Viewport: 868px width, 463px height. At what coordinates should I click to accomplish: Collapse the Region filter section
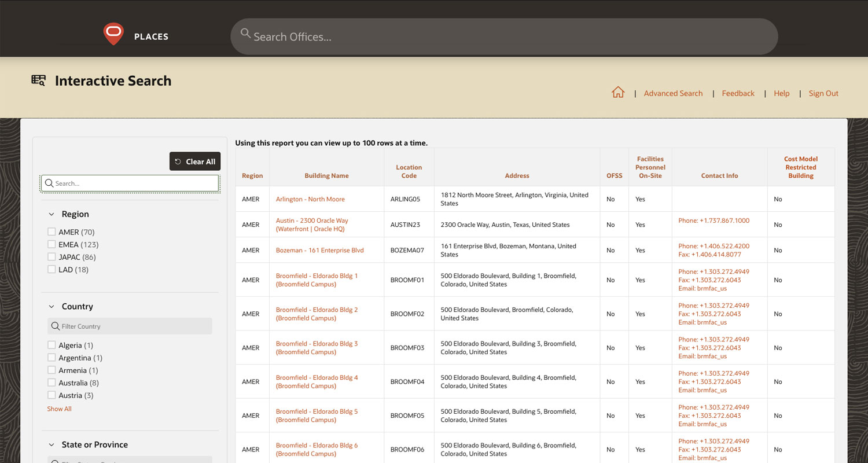click(x=52, y=214)
